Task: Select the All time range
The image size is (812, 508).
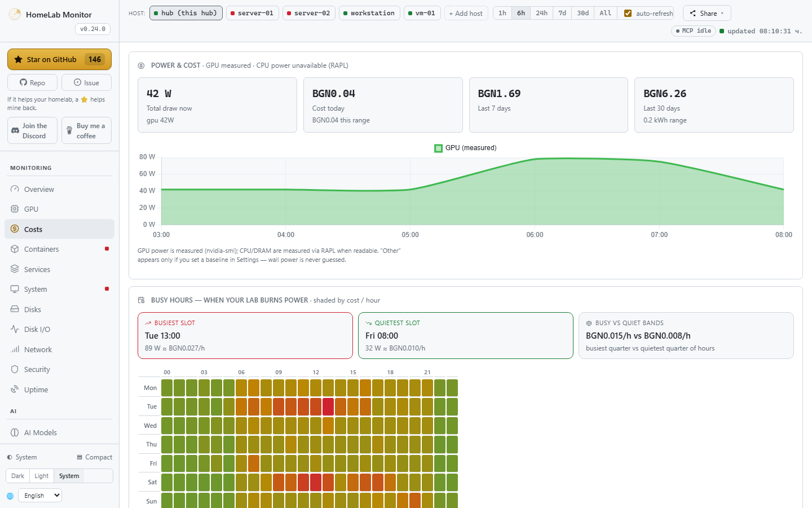Action: pos(606,13)
